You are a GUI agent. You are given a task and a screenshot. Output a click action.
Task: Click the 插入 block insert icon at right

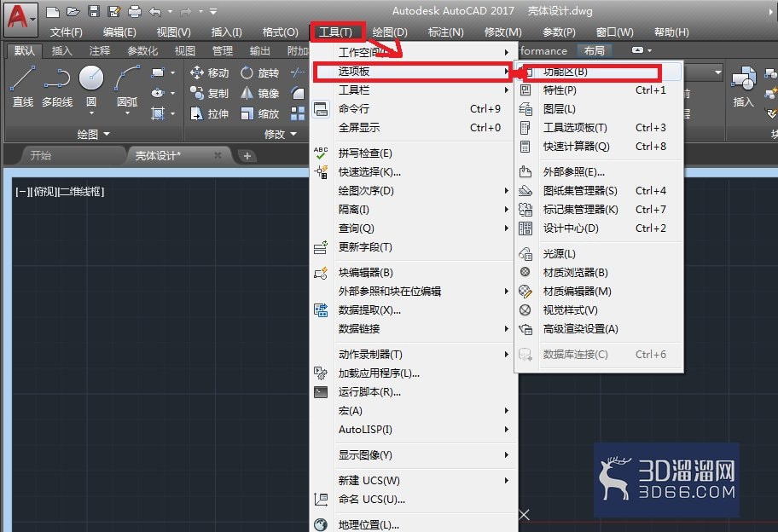coord(743,87)
